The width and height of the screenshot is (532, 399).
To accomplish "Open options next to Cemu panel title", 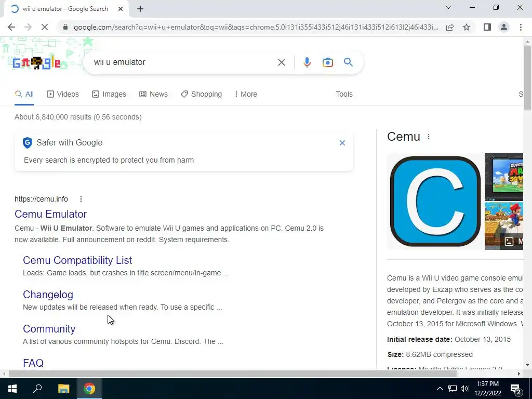I will pyautogui.click(x=429, y=137).
